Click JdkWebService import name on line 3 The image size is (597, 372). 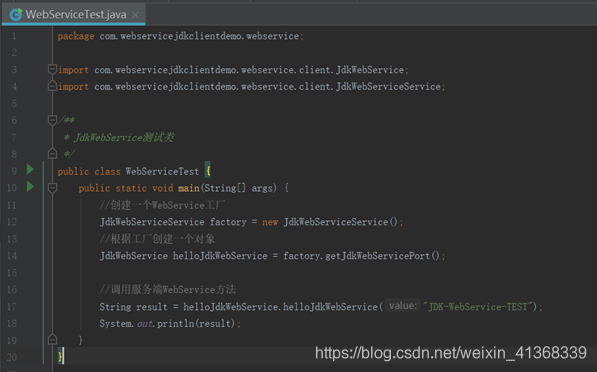point(370,70)
